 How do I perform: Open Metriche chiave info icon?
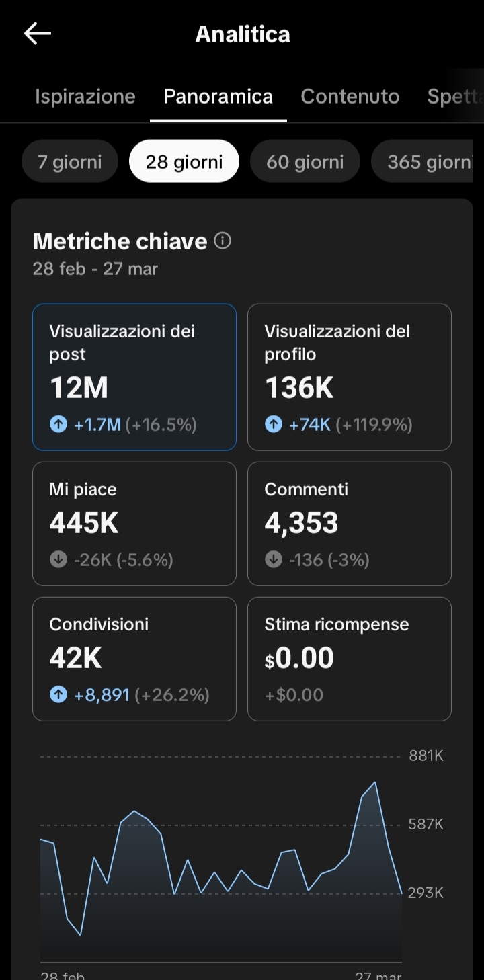(x=223, y=241)
